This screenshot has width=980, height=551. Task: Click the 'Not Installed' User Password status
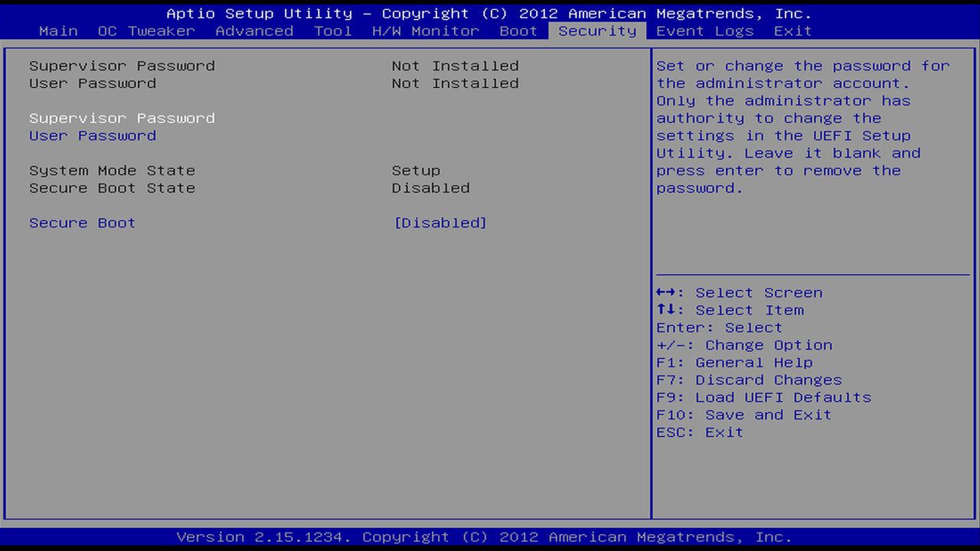(x=456, y=84)
